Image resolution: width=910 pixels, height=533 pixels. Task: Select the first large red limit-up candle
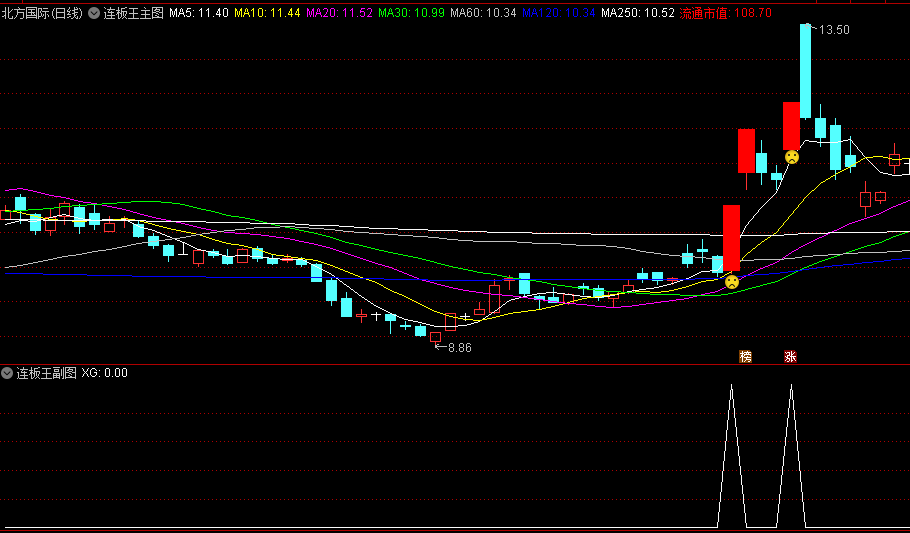click(731, 238)
